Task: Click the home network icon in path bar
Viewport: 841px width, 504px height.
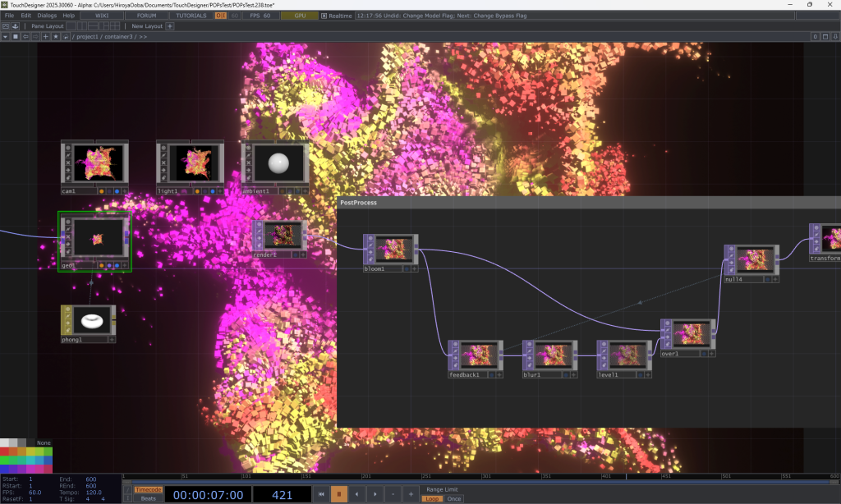Action: click(x=66, y=36)
